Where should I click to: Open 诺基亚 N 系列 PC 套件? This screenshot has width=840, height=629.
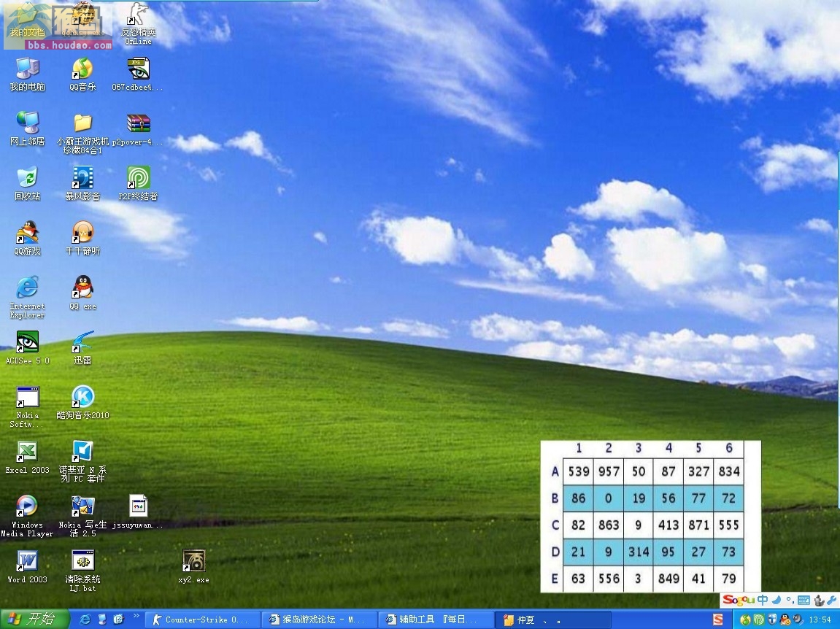pos(82,461)
